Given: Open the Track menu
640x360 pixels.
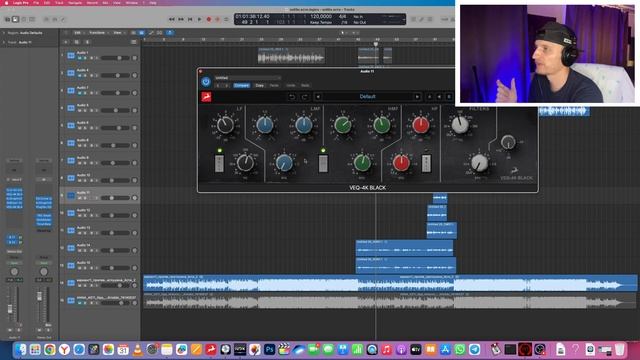Looking at the screenshot, I should (x=59, y=2).
